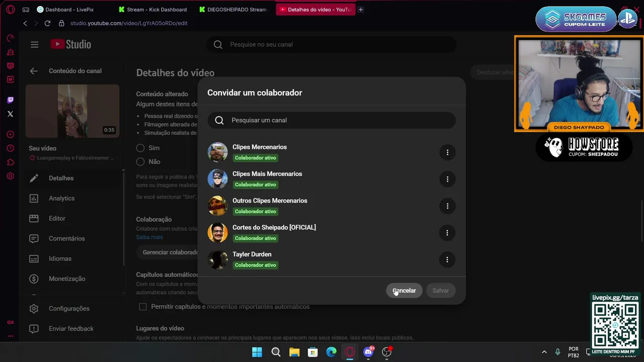Click Gerenciar colaboradores button
The height and width of the screenshot is (362, 644).
click(167, 252)
